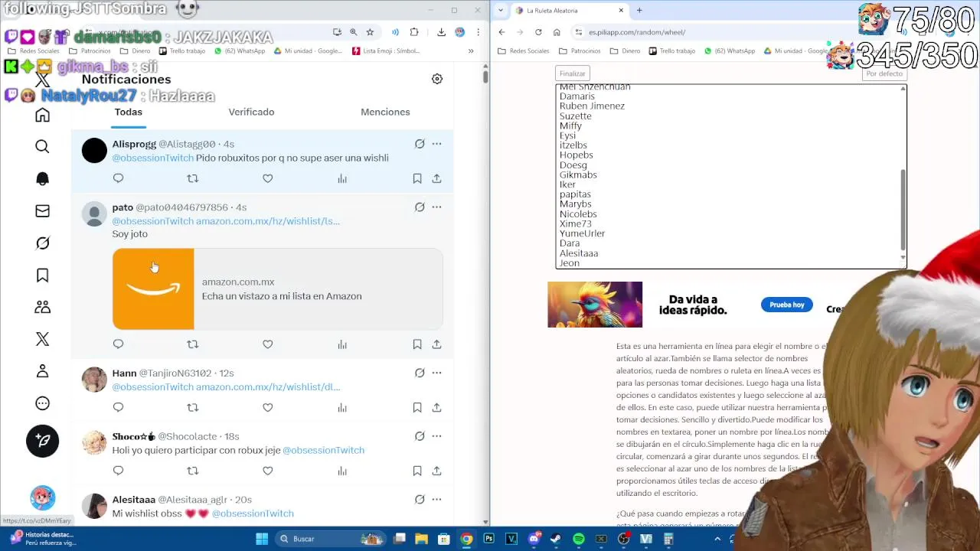View analytics of pato's post
This screenshot has height=551, width=980.
pos(342,344)
